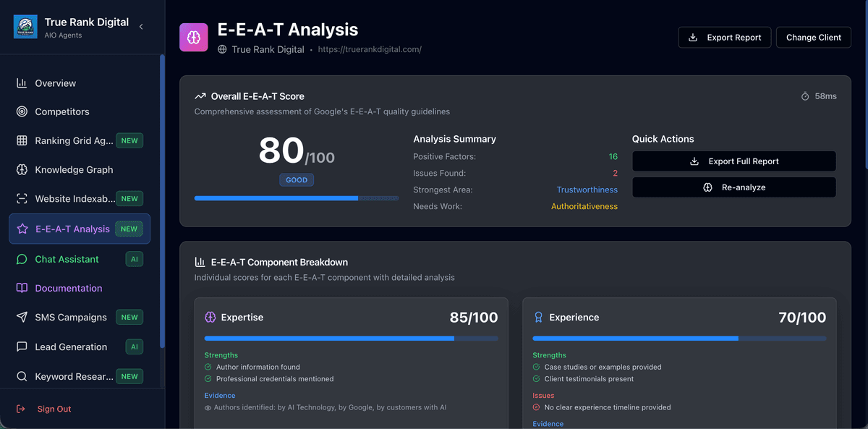Screen dimensions: 868x429
Task: Click the Export Full Report quick action
Action: click(x=734, y=161)
